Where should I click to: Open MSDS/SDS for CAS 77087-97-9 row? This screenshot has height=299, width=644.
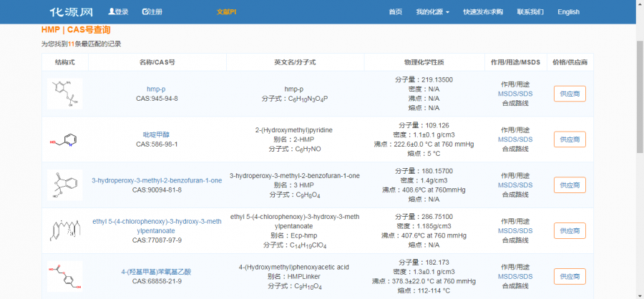515,231
